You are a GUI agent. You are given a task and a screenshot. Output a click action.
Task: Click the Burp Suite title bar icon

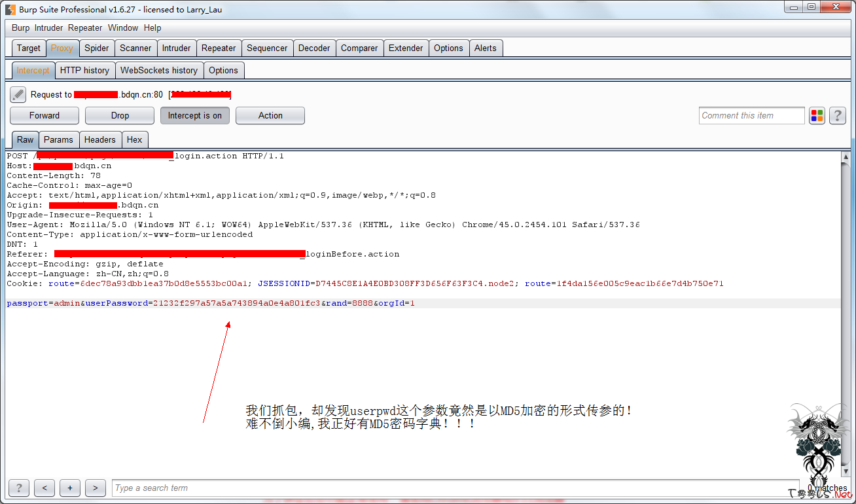(10, 9)
